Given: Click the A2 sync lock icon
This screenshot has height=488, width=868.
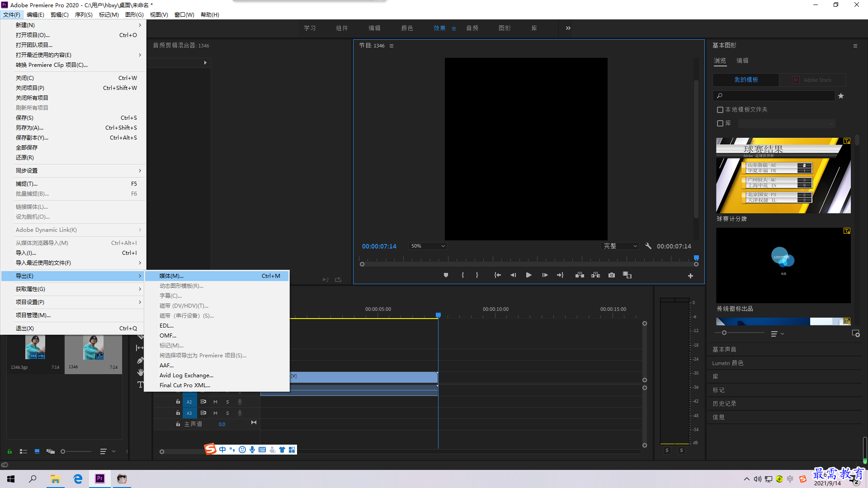Looking at the screenshot, I should pos(203,401).
